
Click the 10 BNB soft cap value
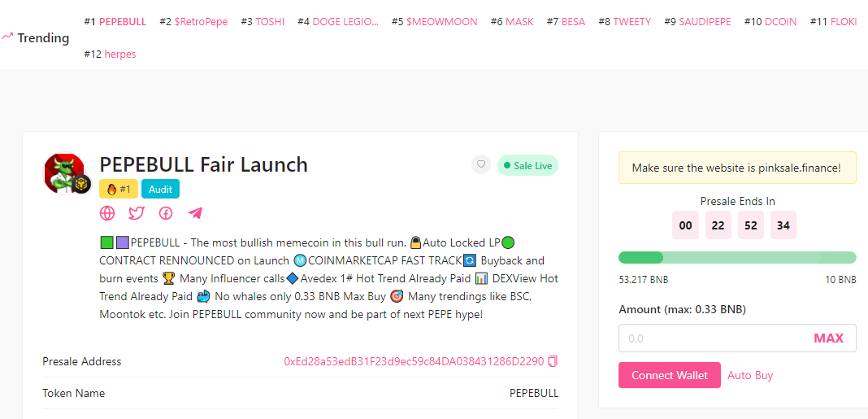[x=840, y=280]
